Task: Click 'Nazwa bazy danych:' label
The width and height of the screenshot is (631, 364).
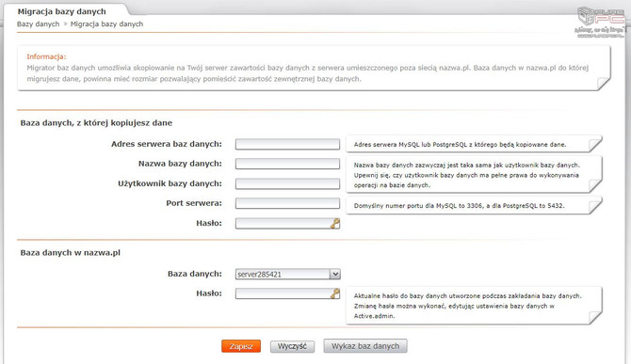Action: point(180,164)
